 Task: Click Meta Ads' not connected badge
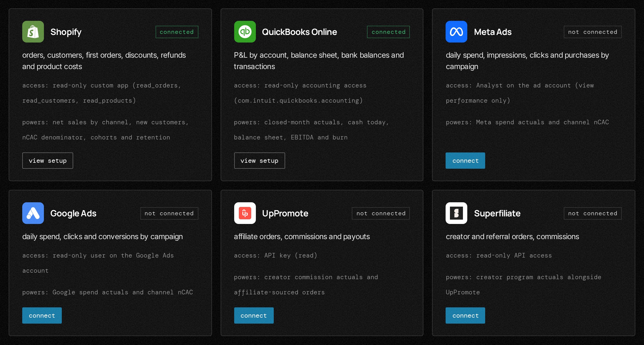click(593, 32)
